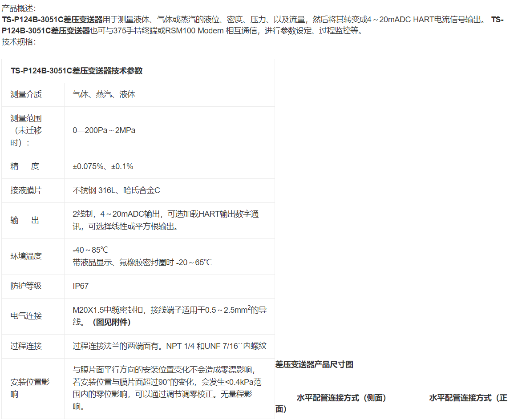
Task: Click the protection value 'IP67'
Action: click(81, 286)
